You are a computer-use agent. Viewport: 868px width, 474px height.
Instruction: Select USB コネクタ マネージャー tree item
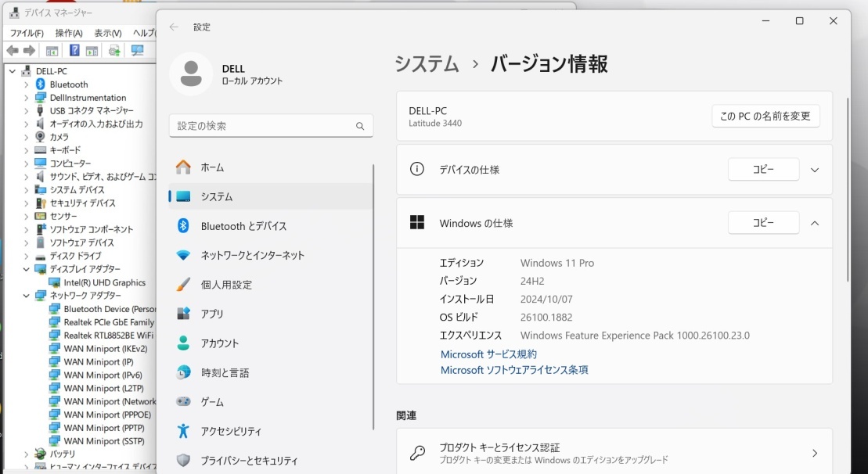[x=92, y=110]
